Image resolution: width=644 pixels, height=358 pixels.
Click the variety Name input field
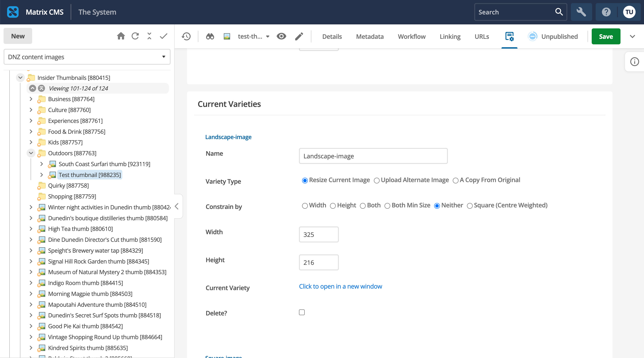(373, 156)
